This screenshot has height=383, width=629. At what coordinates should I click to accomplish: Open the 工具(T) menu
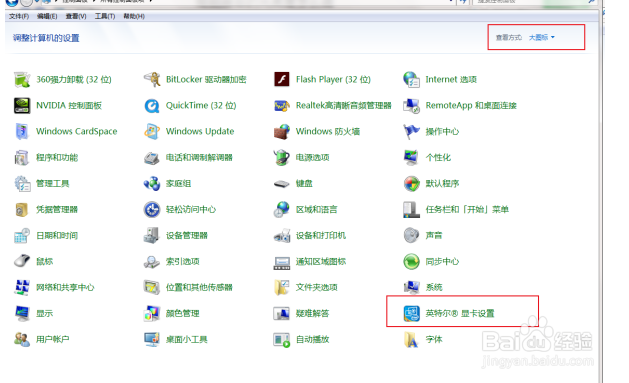[105, 16]
